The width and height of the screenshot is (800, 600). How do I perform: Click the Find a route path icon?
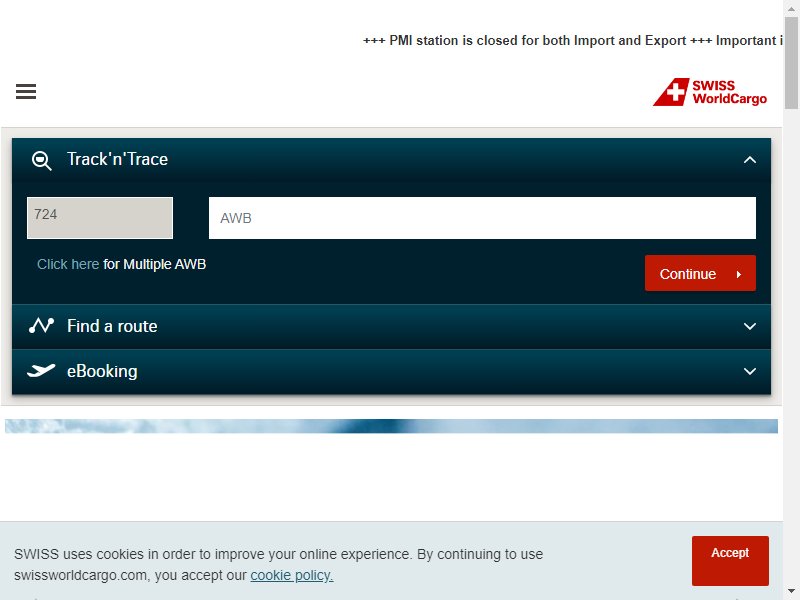pyautogui.click(x=41, y=326)
